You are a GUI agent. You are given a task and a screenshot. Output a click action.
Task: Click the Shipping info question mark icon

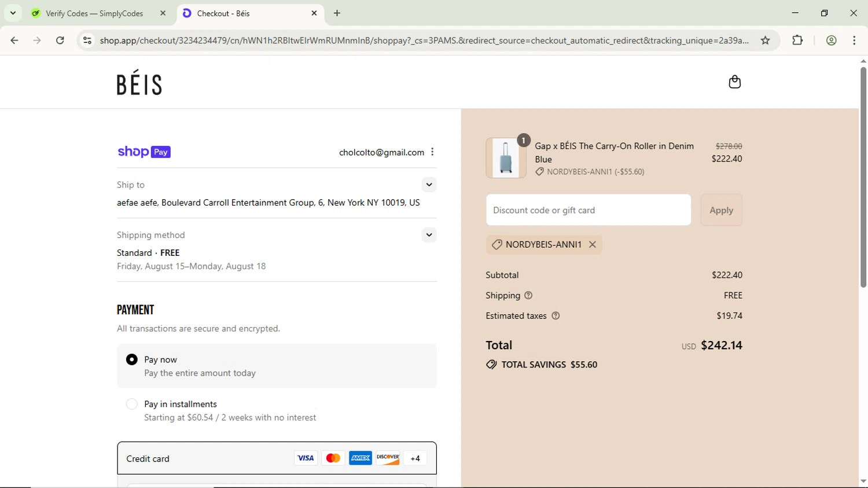528,295
